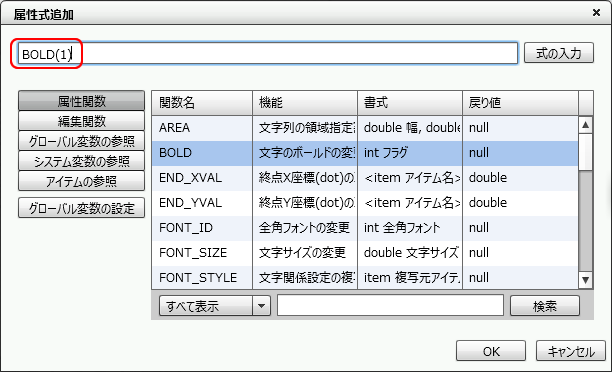Select the 編集関数 category
The width and height of the screenshot is (612, 372).
point(81,121)
